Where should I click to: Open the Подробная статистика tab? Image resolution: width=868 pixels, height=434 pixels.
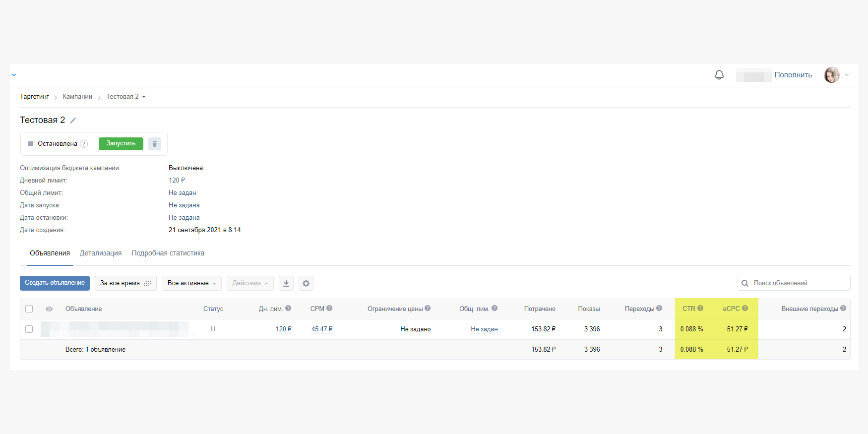[168, 253]
